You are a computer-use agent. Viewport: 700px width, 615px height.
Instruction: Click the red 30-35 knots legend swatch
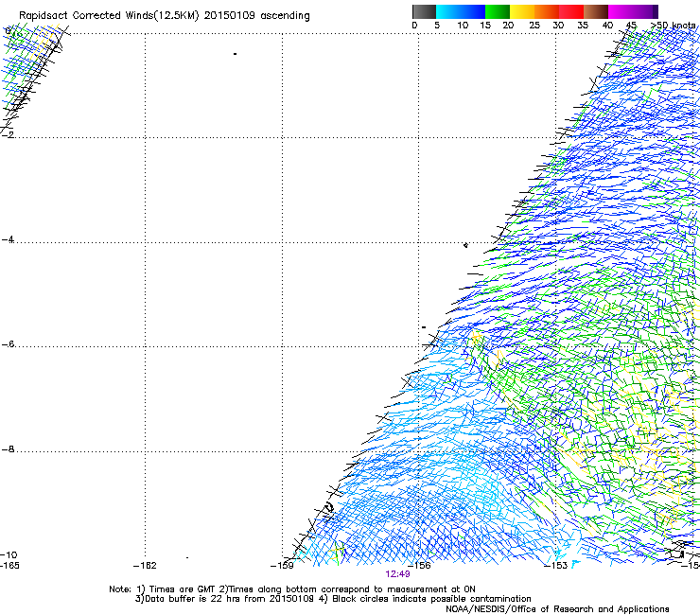(x=571, y=11)
